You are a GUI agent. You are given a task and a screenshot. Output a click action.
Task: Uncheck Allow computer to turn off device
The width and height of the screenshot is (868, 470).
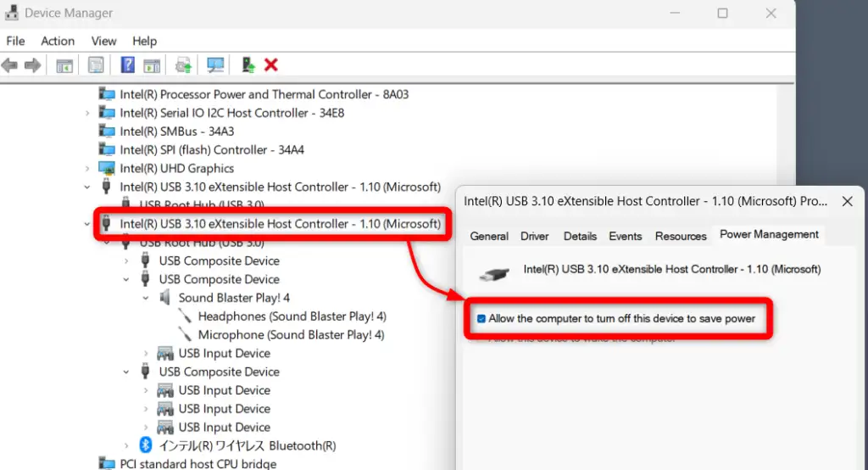pyautogui.click(x=481, y=319)
